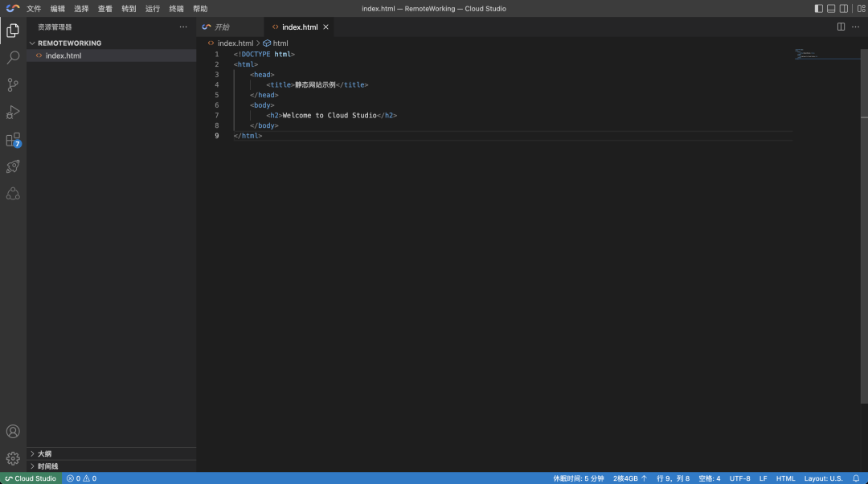868x484 pixels.
Task: Open the Manage gear icon
Action: (13, 458)
